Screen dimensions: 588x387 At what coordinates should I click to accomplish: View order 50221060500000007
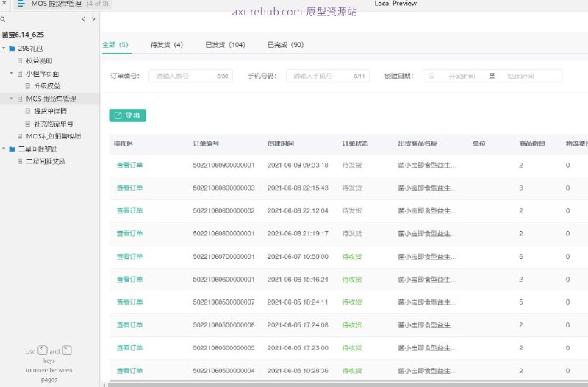[x=130, y=302]
